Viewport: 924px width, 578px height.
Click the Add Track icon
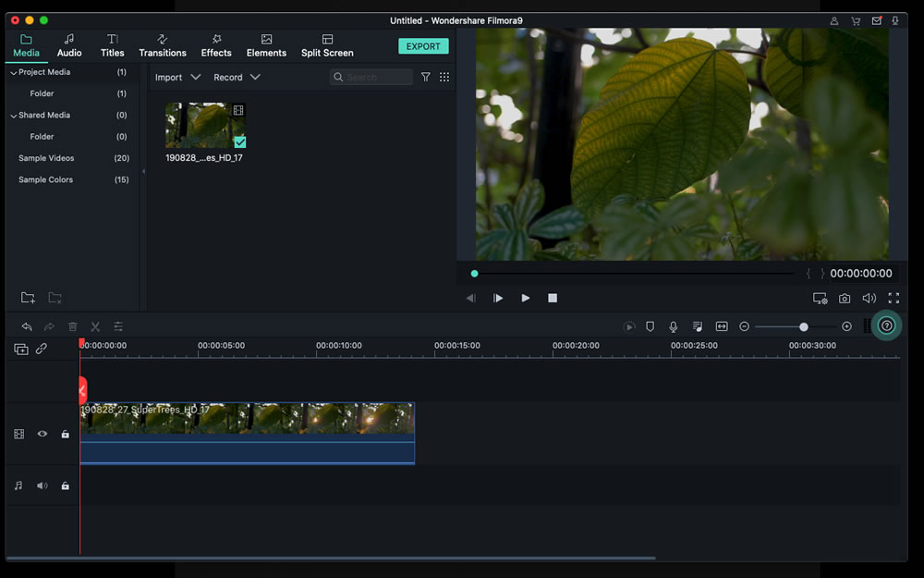(x=20, y=350)
